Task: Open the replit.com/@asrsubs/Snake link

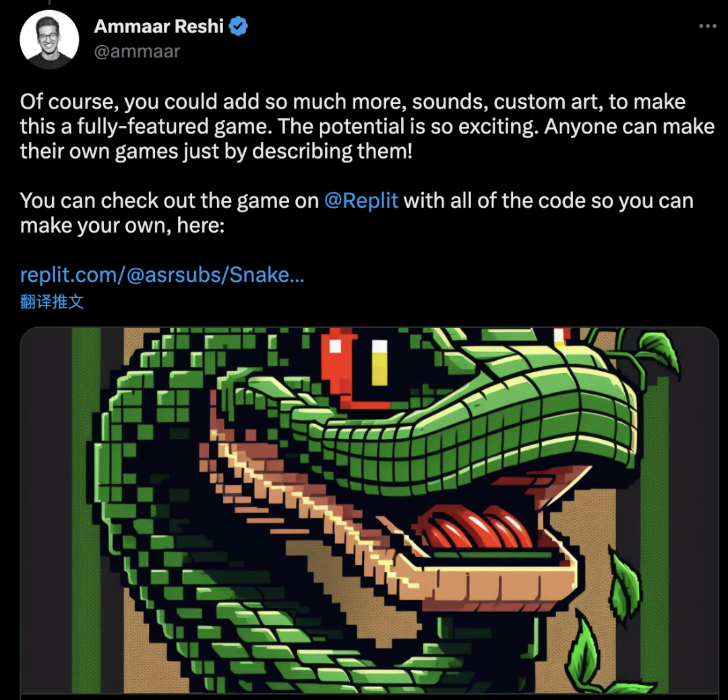Action: (162, 274)
